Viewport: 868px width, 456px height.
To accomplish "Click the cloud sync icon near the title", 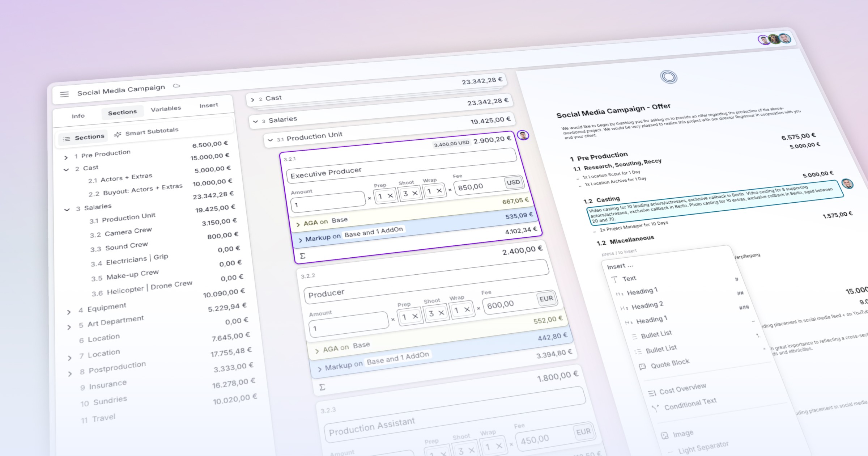I will coord(176,86).
